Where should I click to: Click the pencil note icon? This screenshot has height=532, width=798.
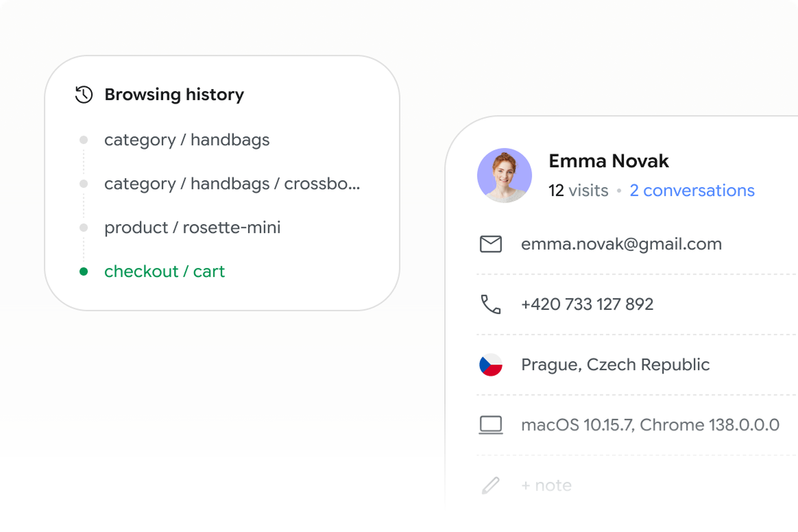pos(490,485)
